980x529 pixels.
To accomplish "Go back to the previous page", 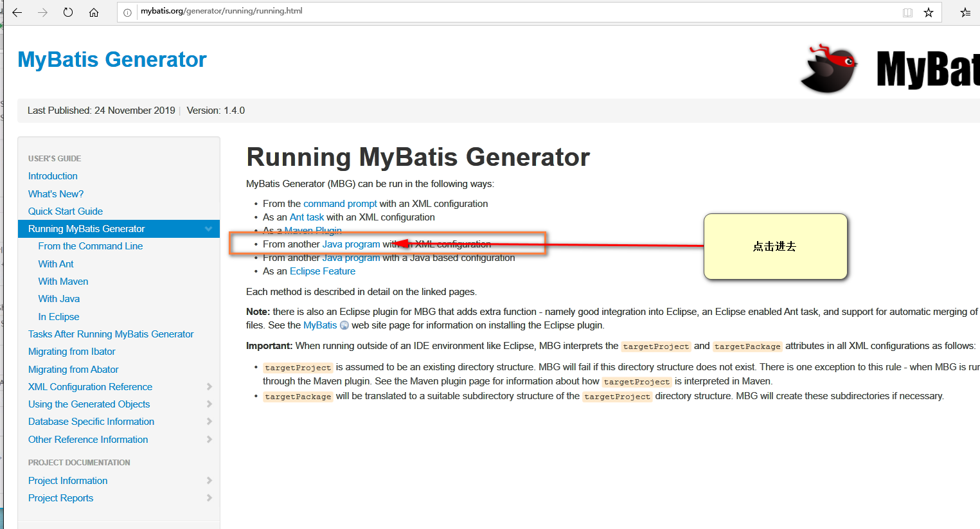I will point(17,12).
